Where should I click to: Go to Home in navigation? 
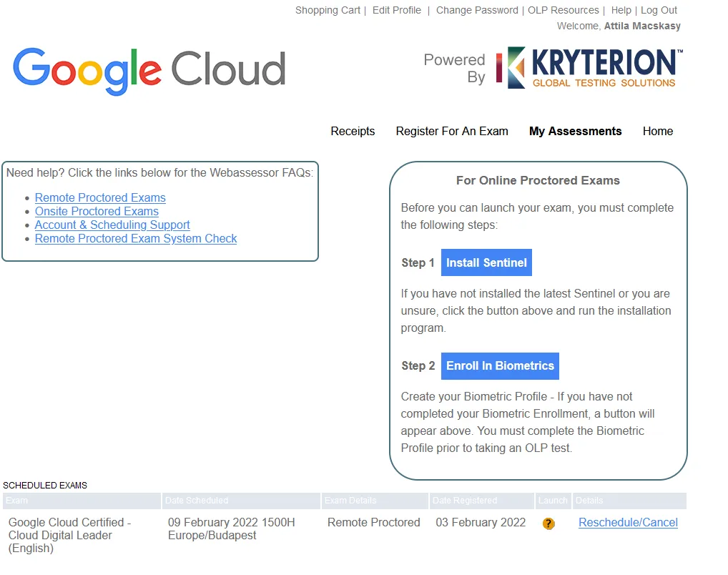pos(657,132)
